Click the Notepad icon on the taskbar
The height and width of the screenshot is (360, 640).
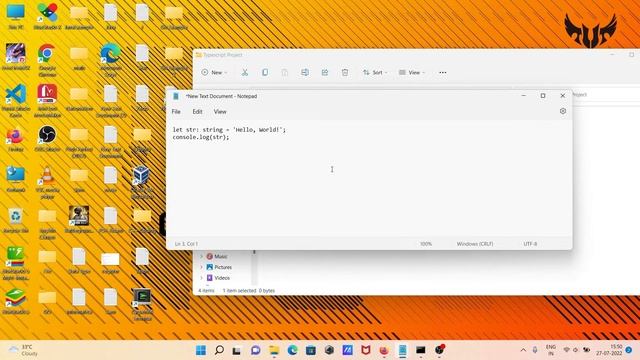point(402,350)
